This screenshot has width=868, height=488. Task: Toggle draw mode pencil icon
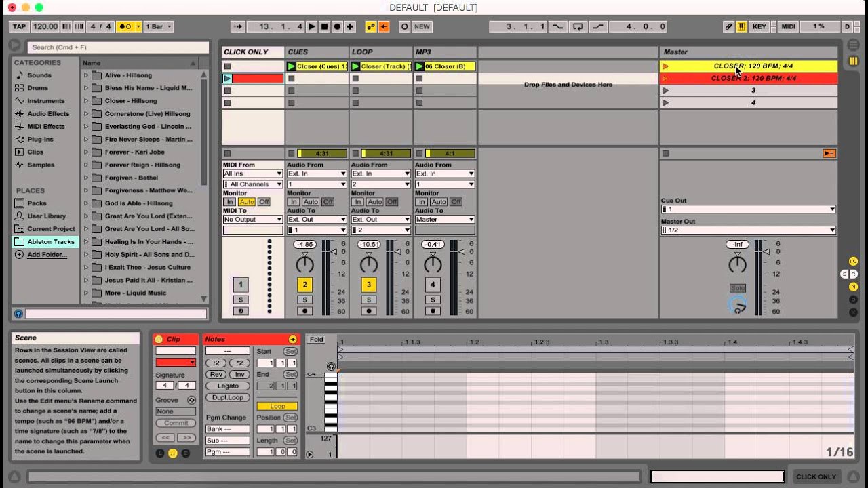click(x=729, y=26)
